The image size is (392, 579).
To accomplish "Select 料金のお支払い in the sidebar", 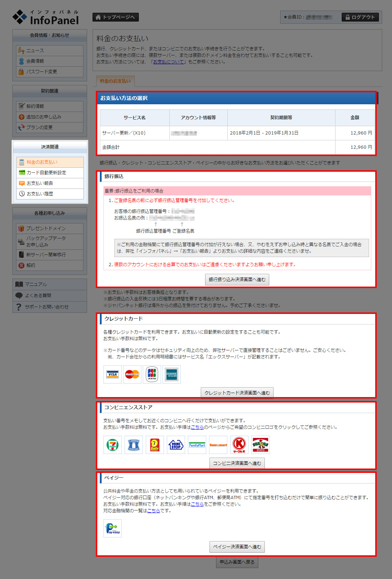I will coord(50,162).
